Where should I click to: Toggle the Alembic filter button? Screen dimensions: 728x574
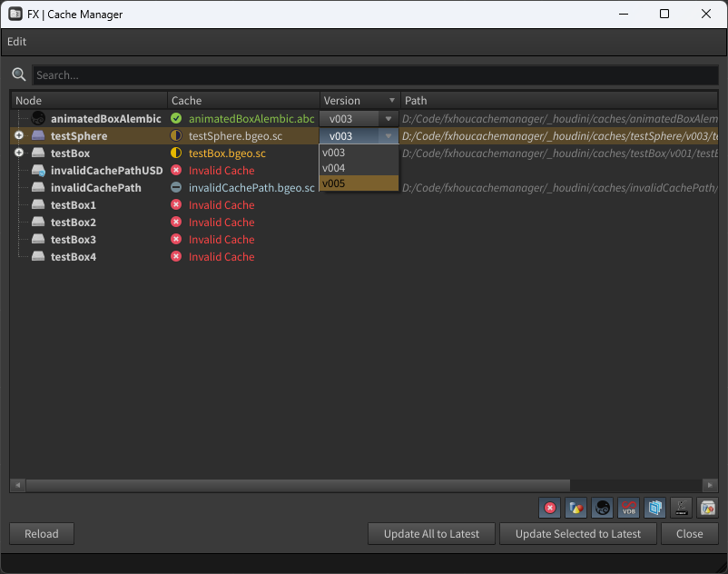pyautogui.click(x=602, y=508)
